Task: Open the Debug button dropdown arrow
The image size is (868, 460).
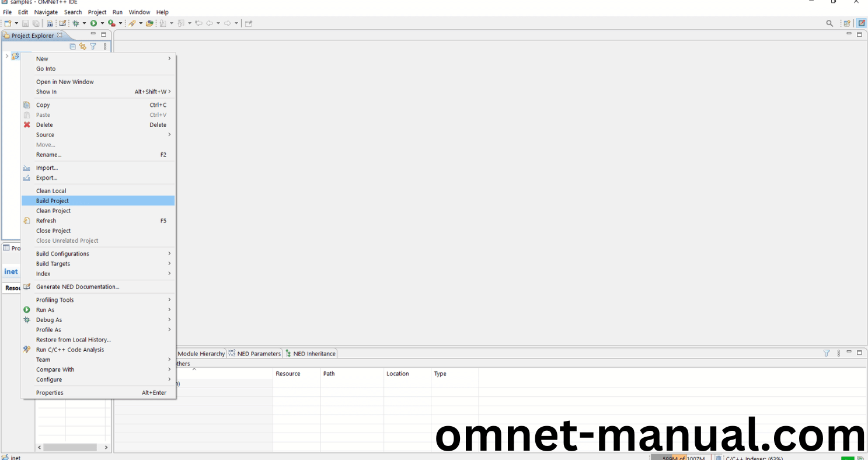Action: tap(84, 23)
